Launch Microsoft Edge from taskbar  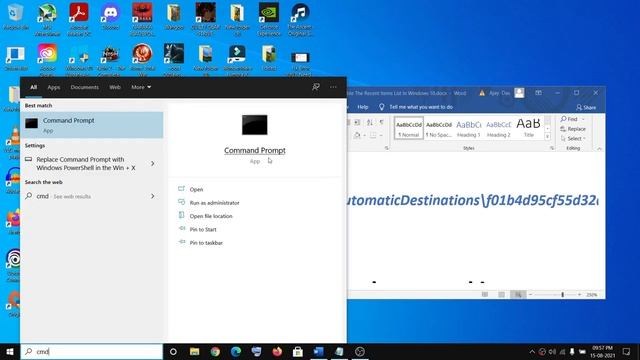coord(236,351)
